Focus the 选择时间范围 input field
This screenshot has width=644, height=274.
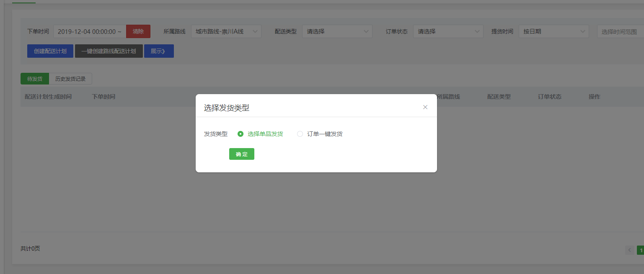[x=620, y=31]
